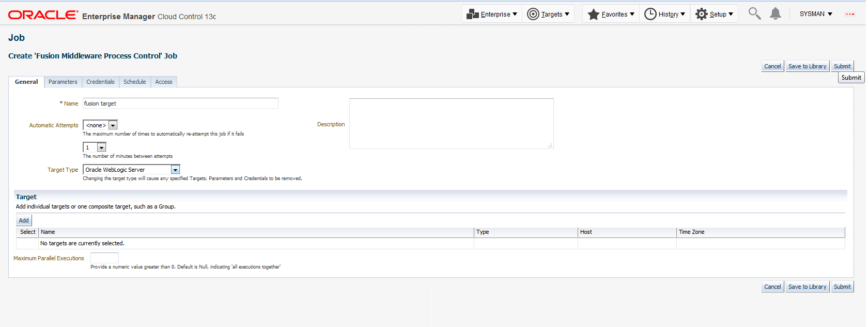Viewport: 868px width, 327px height.
Task: Switch to the Schedule tab
Action: pos(135,82)
